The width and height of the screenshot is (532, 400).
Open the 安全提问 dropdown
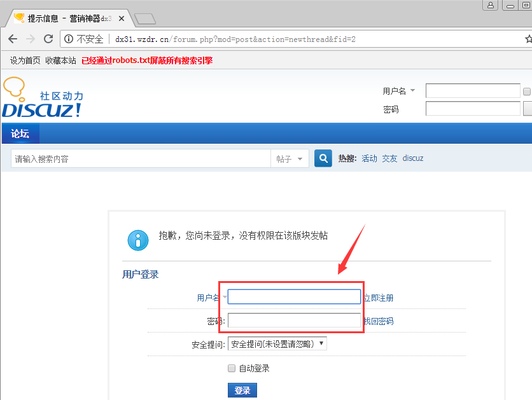(277, 344)
